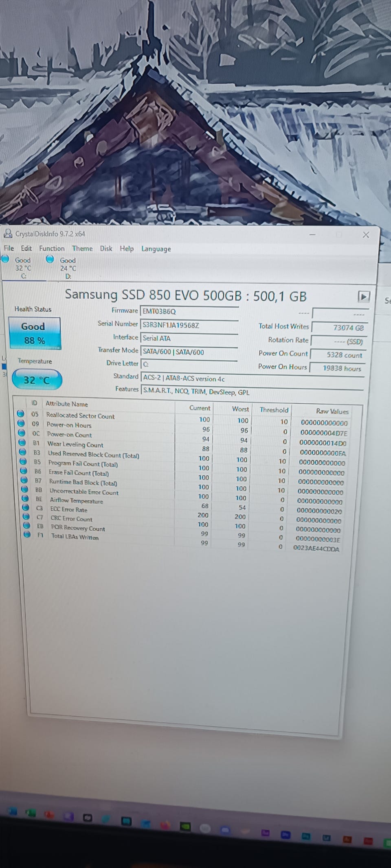
Task: Click the ID column header
Action: [x=34, y=403]
